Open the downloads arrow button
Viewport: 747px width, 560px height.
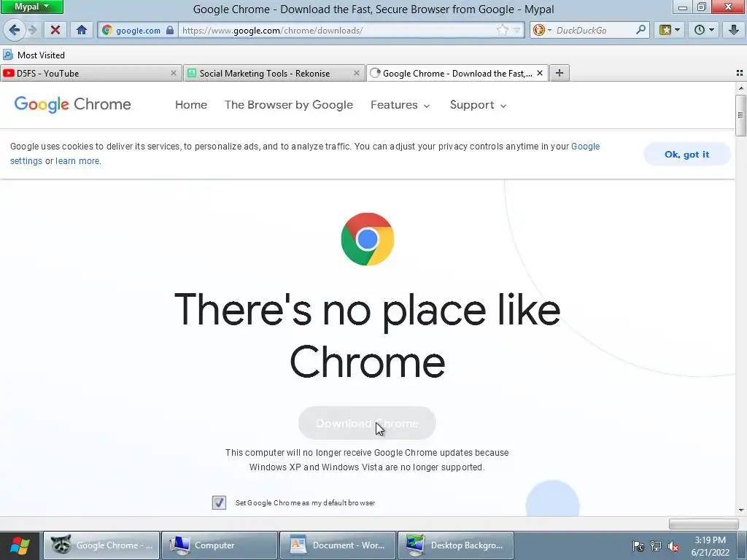(734, 30)
